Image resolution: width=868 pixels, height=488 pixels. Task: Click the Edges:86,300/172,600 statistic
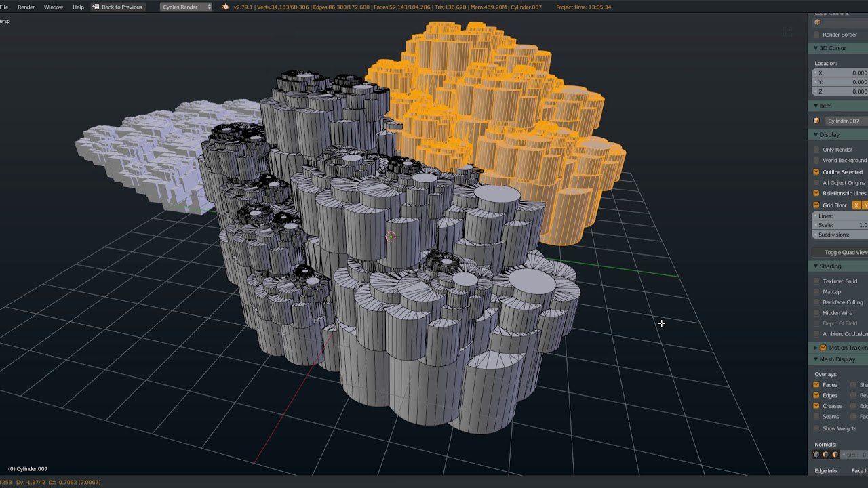point(340,7)
